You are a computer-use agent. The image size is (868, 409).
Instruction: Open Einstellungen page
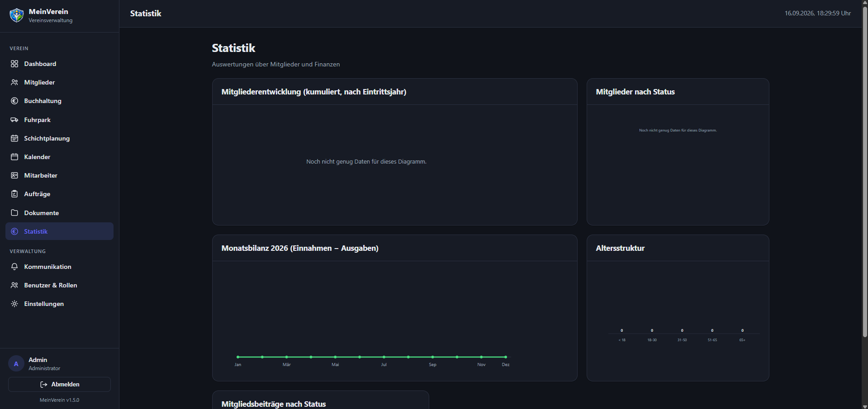tap(59, 304)
